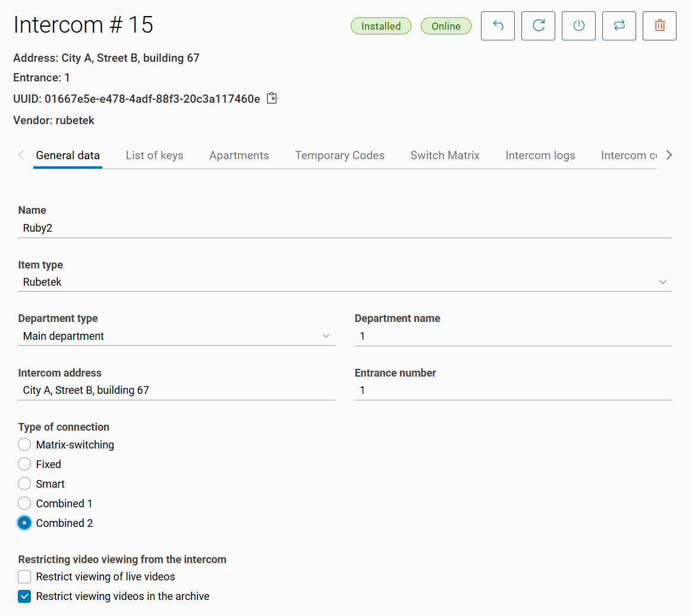Click the undo back arrow icon
The width and height of the screenshot is (692, 616).
click(498, 26)
